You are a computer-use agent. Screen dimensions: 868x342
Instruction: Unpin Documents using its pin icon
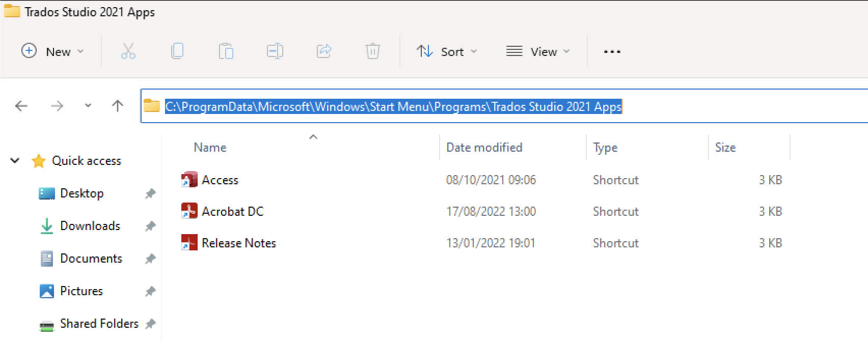tap(150, 259)
